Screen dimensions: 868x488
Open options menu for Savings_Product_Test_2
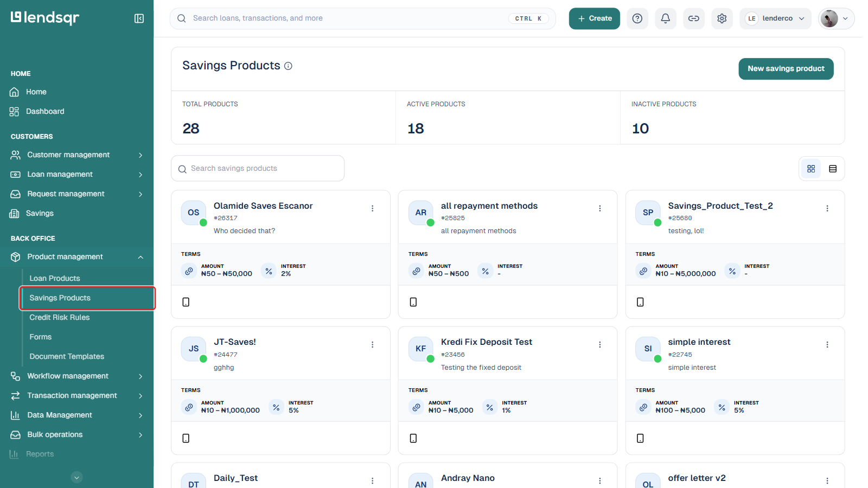(x=827, y=208)
